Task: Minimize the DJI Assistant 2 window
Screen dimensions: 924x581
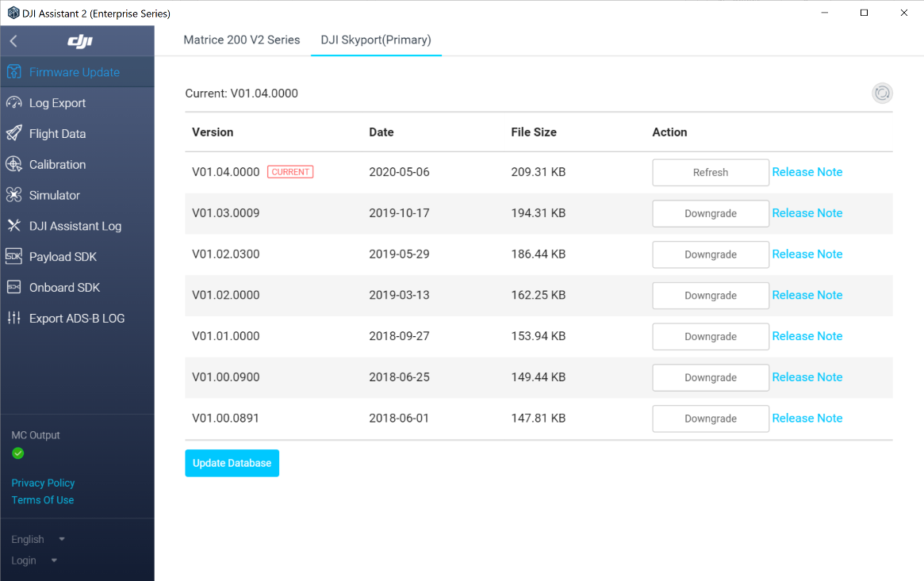Action: 824,13
